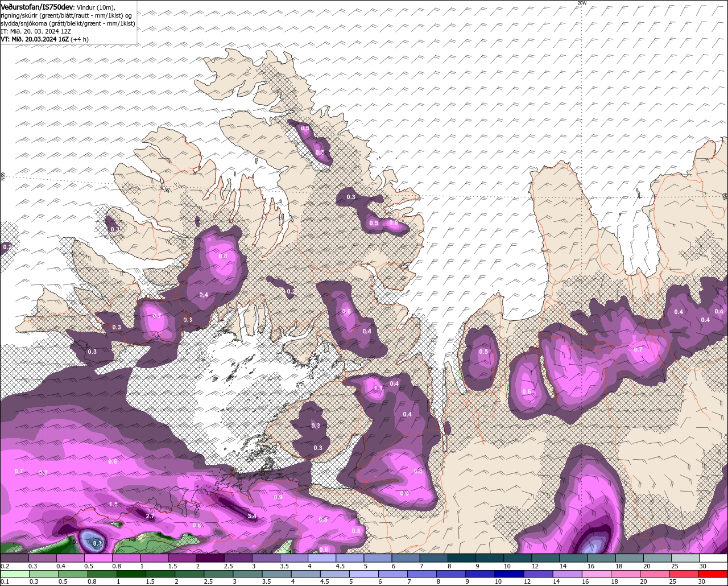This screenshot has width=728, height=586.
Task: Click the 2.7 precipitation value on the map
Action: tap(150, 517)
